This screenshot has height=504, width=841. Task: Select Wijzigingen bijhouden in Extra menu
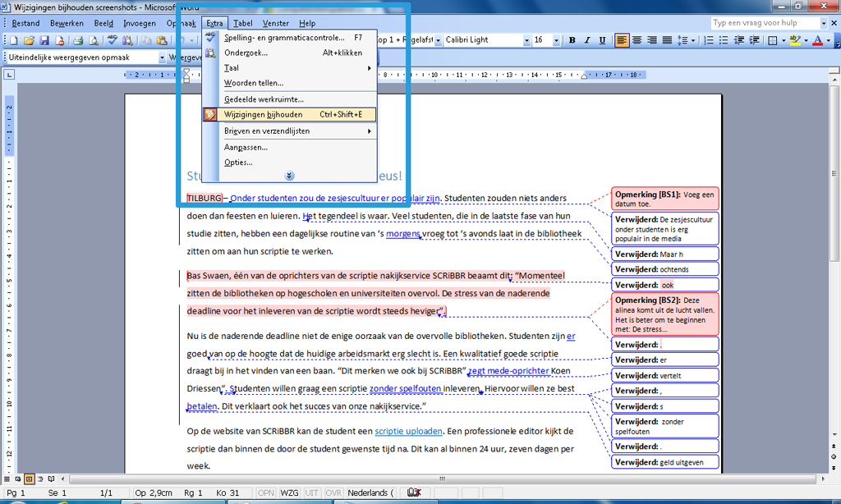coord(290,114)
